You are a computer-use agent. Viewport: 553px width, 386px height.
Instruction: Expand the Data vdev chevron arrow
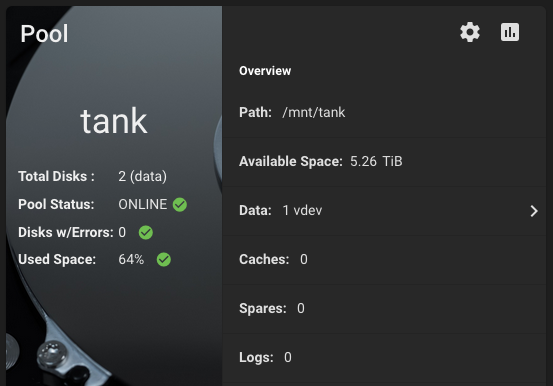point(534,211)
